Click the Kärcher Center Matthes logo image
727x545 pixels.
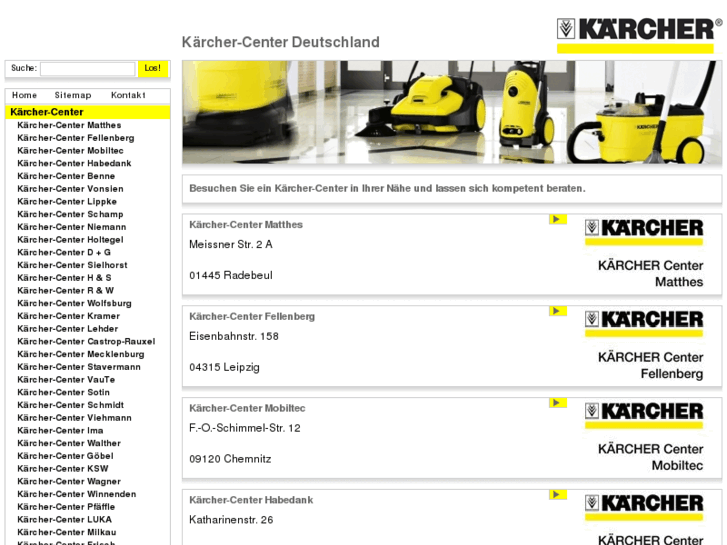pyautogui.click(x=644, y=253)
